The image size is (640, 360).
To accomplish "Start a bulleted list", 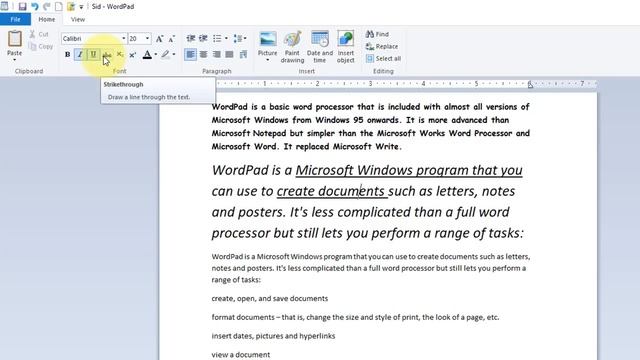I will (x=217, y=38).
